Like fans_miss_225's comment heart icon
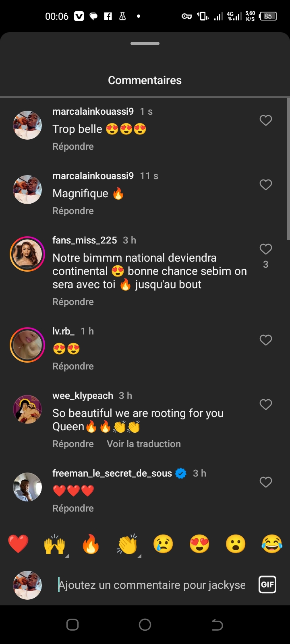 (265, 249)
